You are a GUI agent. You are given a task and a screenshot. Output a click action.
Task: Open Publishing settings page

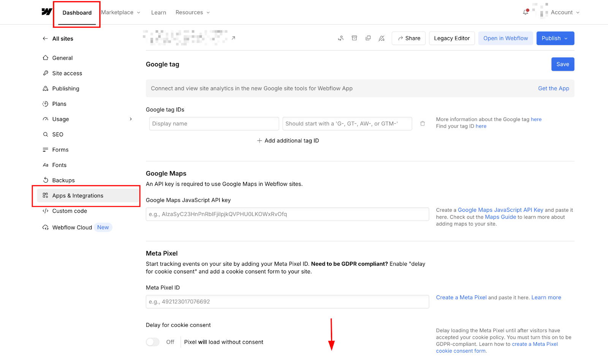click(66, 88)
